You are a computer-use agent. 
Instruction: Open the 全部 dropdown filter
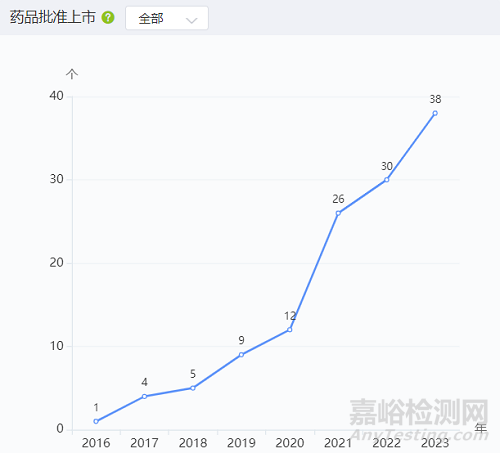167,18
